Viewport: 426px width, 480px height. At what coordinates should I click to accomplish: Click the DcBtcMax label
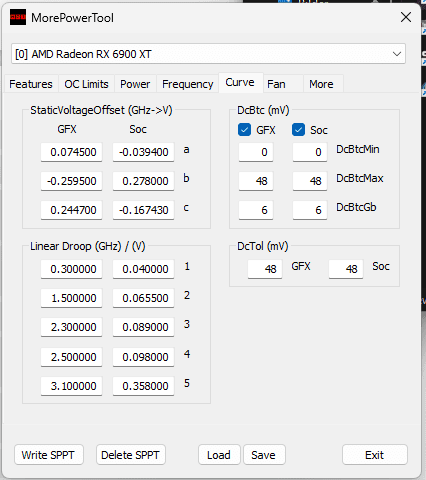coord(360,178)
